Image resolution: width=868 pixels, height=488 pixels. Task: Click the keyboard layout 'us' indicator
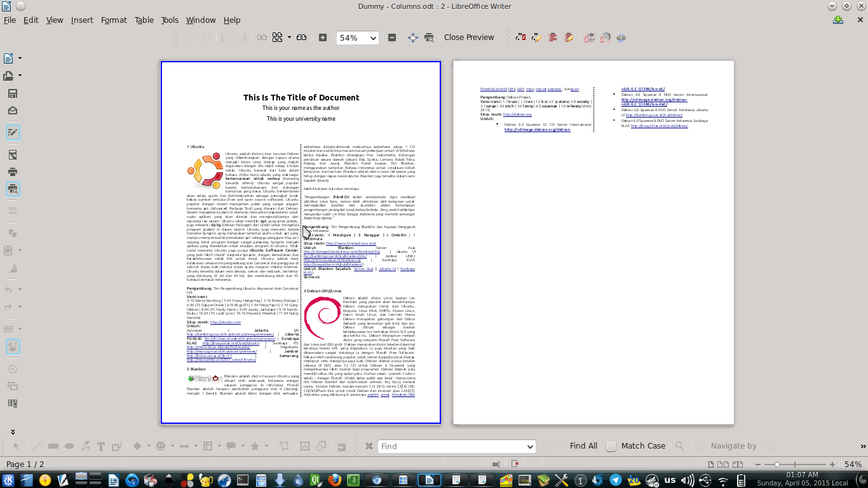670,480
